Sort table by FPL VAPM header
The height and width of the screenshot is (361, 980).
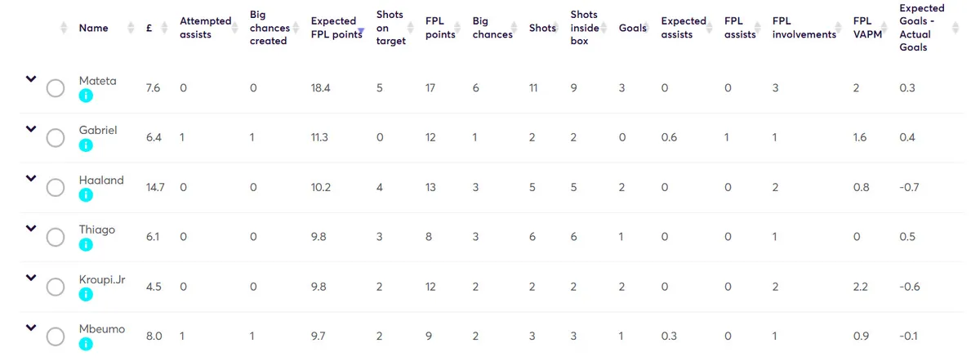coord(865,28)
